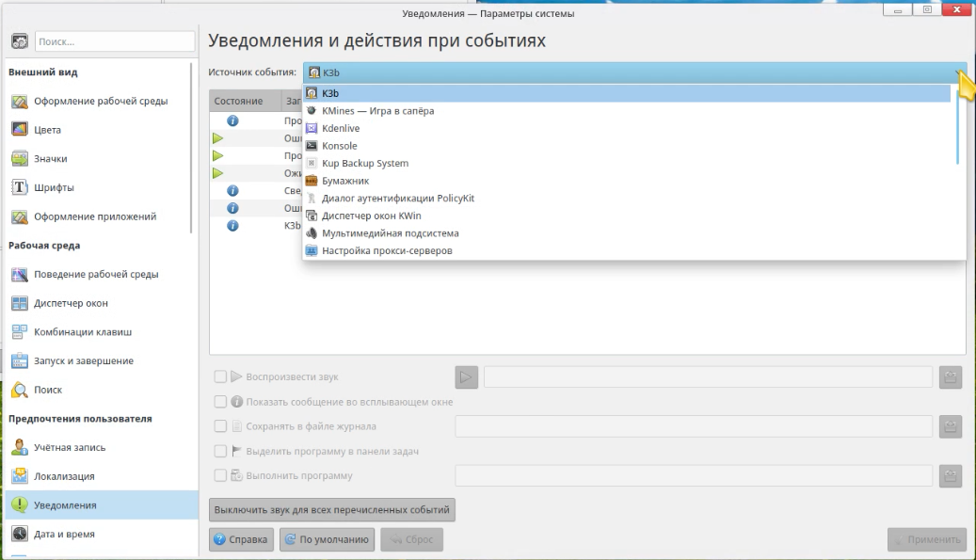976x560 pixels.
Task: Click the system settings home icon
Action: pos(20,41)
